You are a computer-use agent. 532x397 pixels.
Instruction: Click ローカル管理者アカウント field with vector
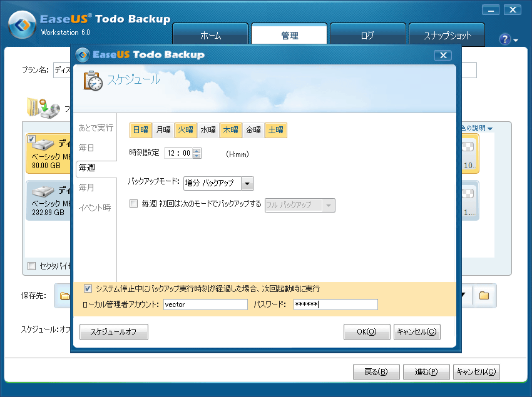click(206, 304)
